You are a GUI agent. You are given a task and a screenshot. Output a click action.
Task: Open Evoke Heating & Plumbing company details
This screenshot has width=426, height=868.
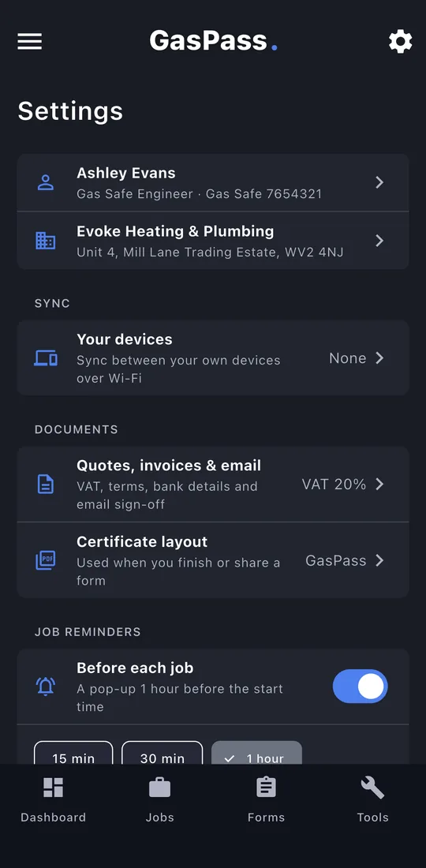coord(213,240)
